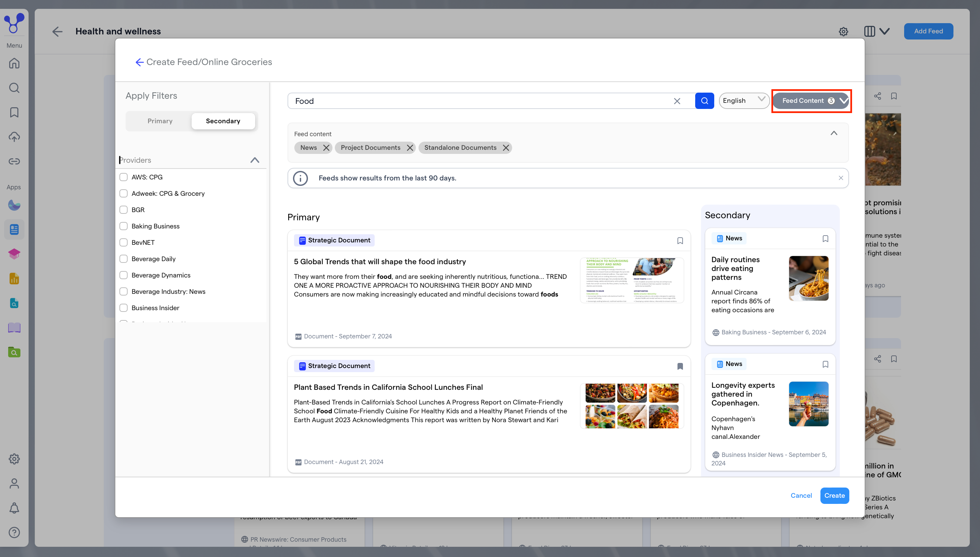This screenshot has width=980, height=557.
Task: Clear the Food search text with the X
Action: click(x=677, y=101)
